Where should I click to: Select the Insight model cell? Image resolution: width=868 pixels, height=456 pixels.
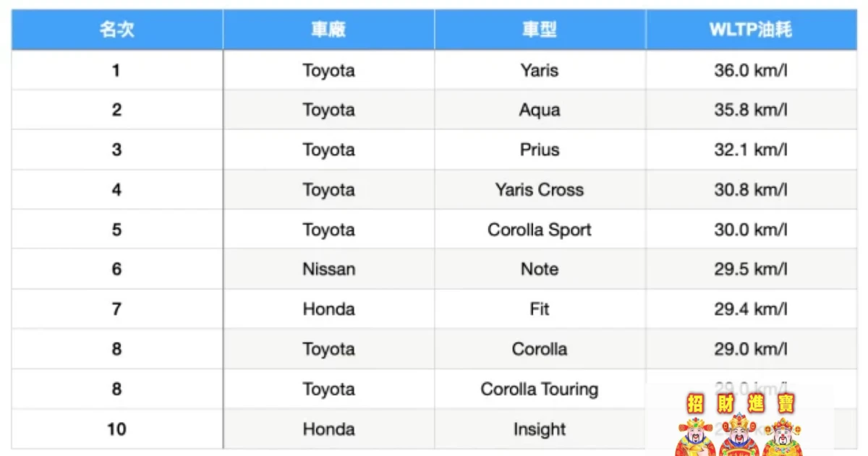[540, 429]
